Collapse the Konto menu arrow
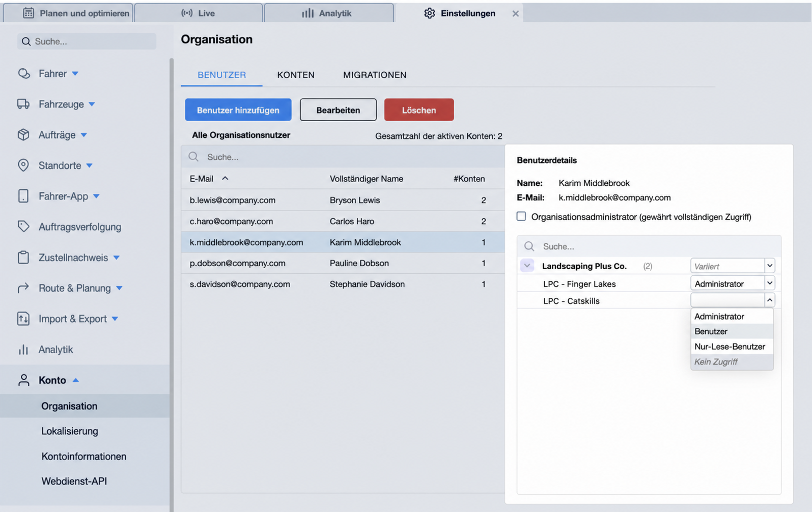 click(x=76, y=380)
